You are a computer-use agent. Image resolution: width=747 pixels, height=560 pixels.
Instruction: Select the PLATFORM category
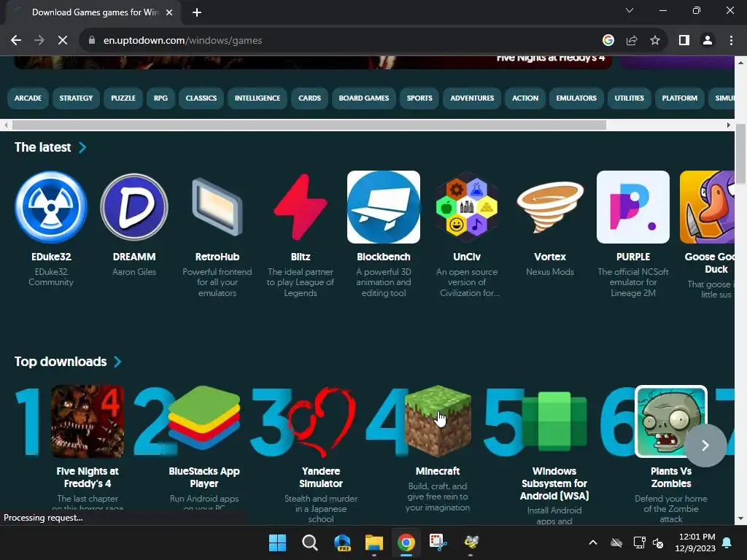point(680,98)
